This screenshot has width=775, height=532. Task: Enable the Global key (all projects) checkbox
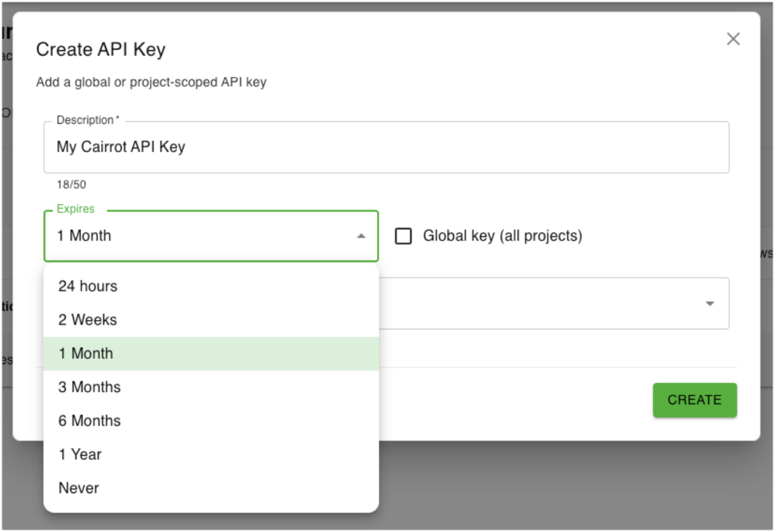403,236
